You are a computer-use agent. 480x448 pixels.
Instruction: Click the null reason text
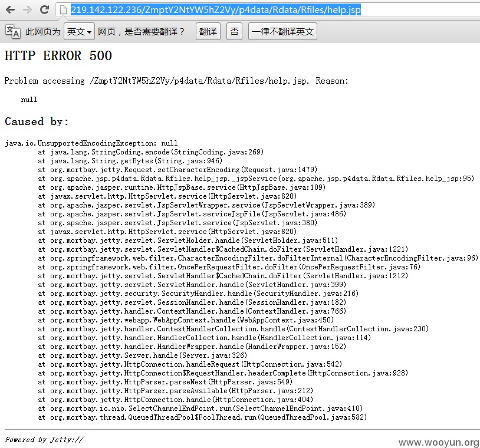(x=29, y=100)
